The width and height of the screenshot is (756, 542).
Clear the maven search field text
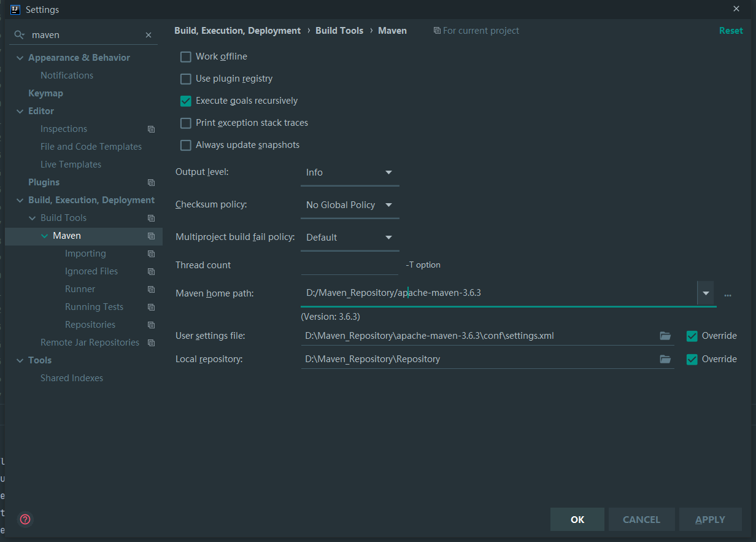click(148, 35)
